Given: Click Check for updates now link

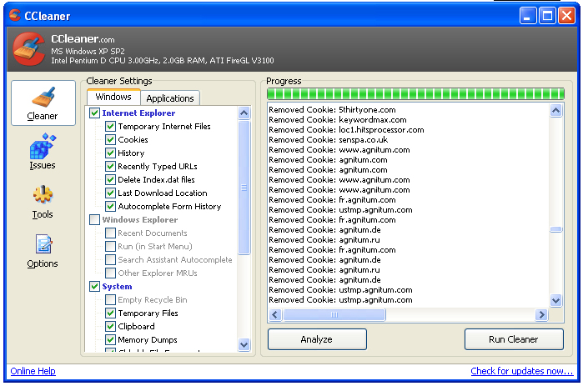Looking at the screenshot, I should point(522,371).
